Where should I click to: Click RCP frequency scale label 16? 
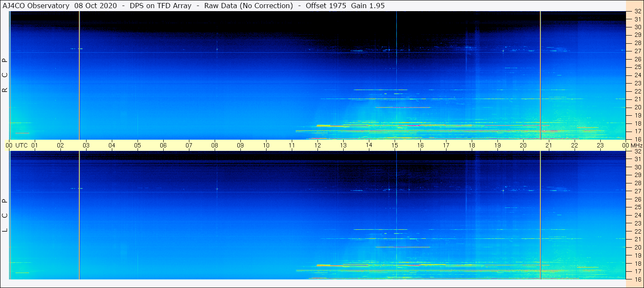[x=637, y=139]
